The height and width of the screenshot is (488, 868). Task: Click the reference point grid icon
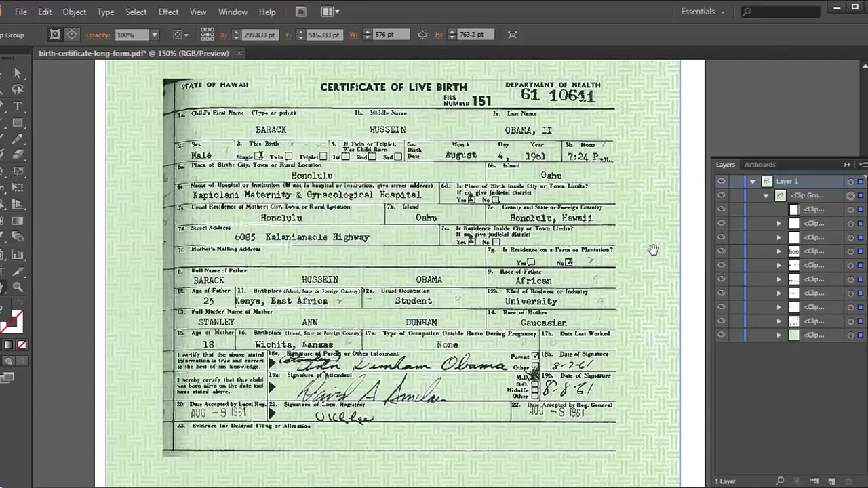pyautogui.click(x=208, y=35)
